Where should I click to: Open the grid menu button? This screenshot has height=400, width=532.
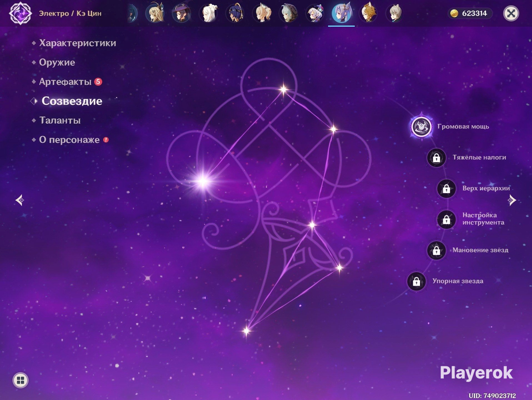coord(20,380)
